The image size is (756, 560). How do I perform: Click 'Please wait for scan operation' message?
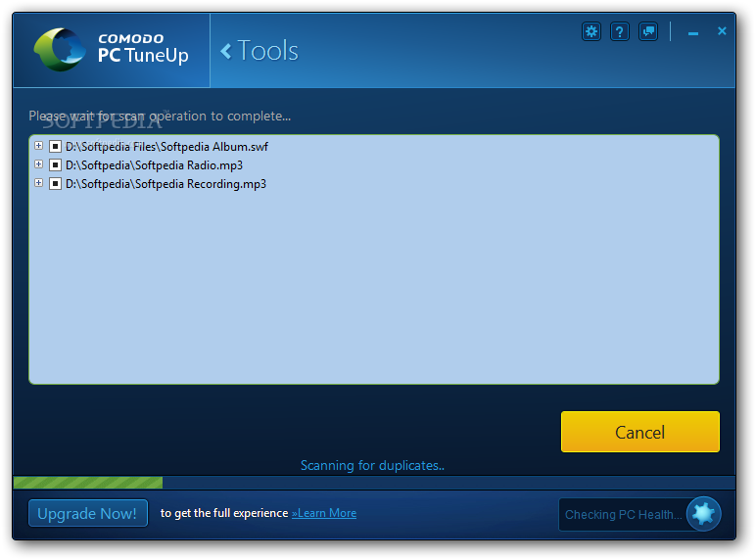pyautogui.click(x=160, y=117)
